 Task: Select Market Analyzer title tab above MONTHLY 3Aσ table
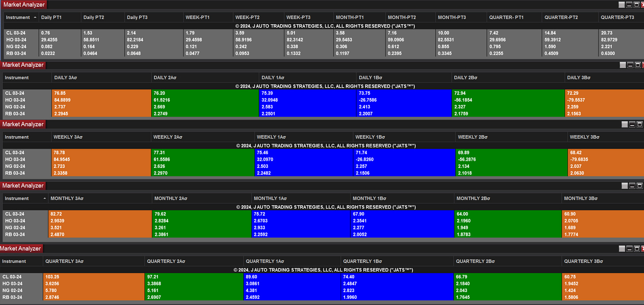pyautogui.click(x=23, y=186)
